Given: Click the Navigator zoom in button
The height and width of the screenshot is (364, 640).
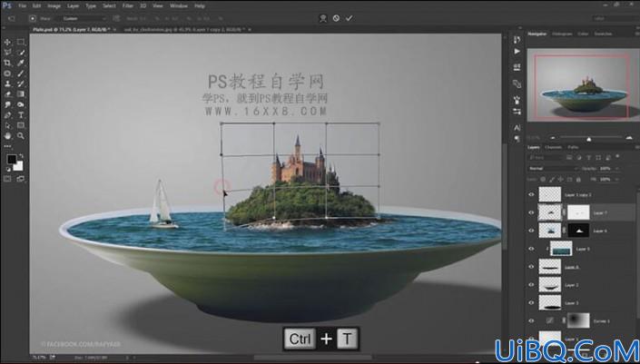Looking at the screenshot, I should tap(628, 138).
